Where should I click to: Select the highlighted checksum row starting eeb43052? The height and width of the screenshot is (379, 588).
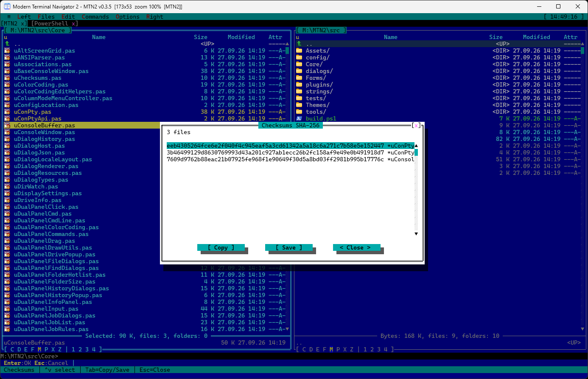[291, 146]
